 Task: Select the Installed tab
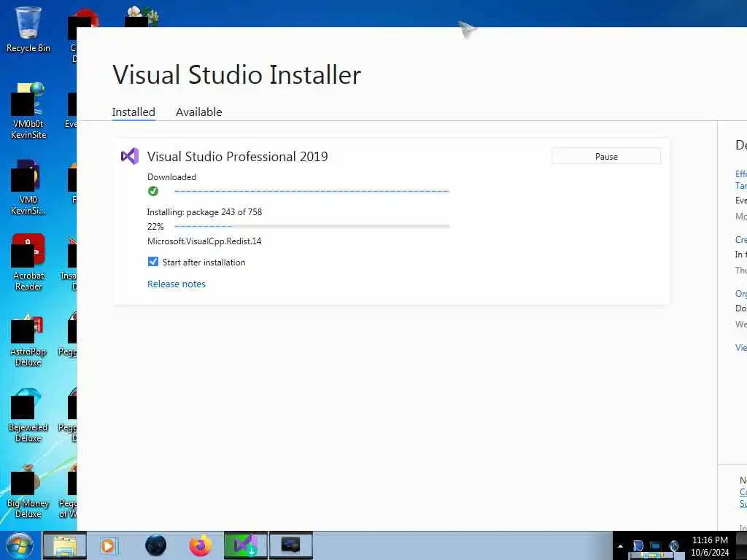click(x=133, y=112)
